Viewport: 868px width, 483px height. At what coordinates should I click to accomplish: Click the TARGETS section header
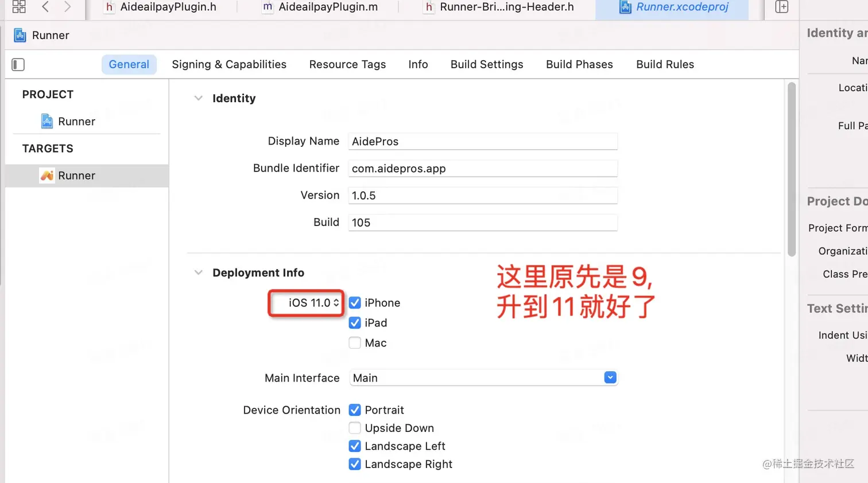click(x=48, y=149)
